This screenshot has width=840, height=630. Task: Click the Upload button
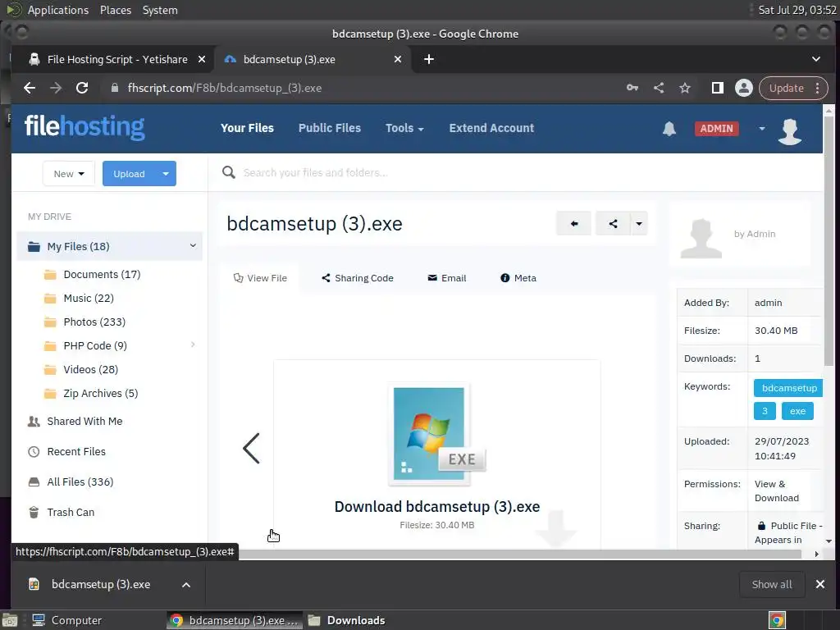[129, 174]
